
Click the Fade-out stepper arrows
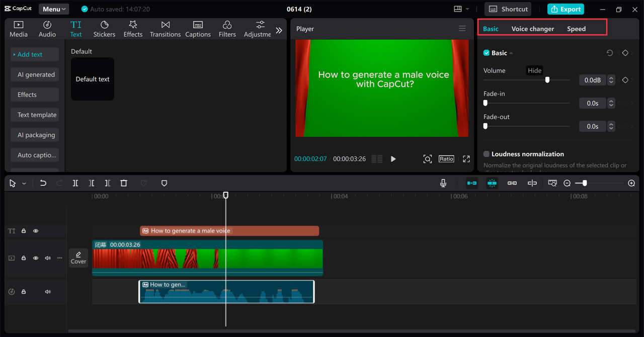point(611,126)
